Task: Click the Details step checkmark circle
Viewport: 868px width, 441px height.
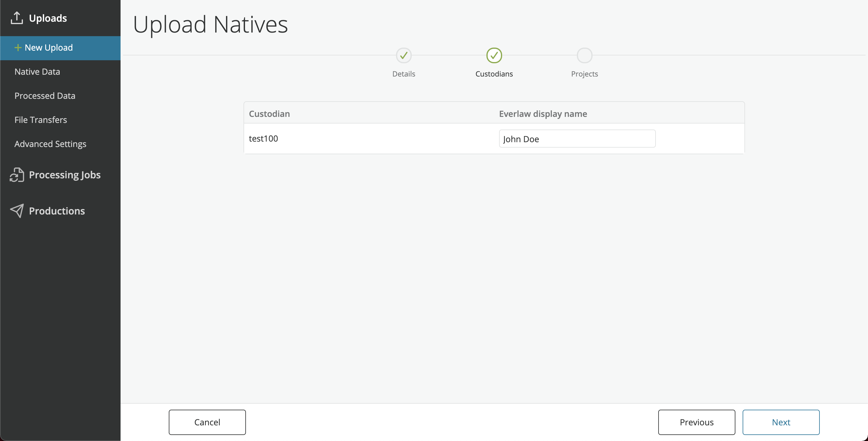Action: pos(404,56)
